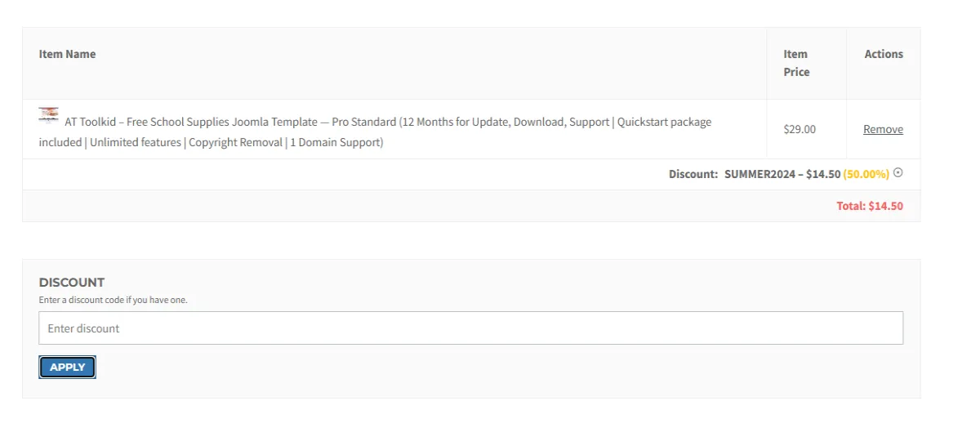The height and width of the screenshot is (428, 980).
Task: Click the 'Quickstart package' text in description
Action: coord(664,122)
